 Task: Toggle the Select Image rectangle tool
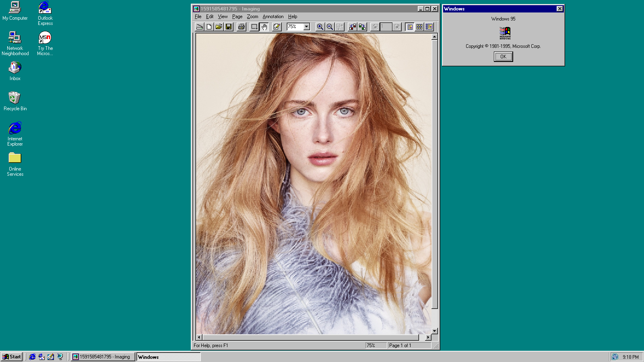click(254, 27)
